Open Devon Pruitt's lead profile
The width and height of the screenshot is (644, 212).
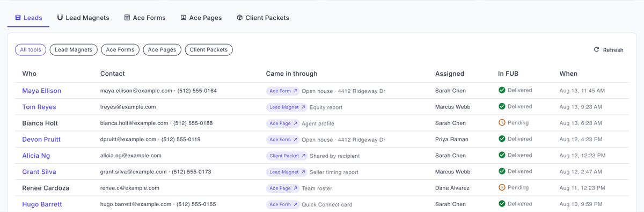tap(41, 140)
